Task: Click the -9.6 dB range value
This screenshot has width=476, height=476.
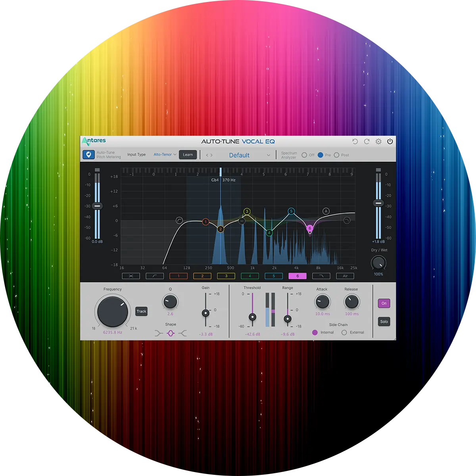Action: tap(288, 334)
